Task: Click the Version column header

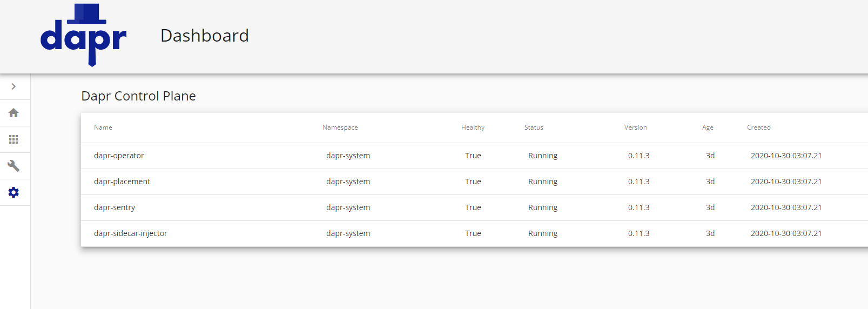Action: pos(636,127)
